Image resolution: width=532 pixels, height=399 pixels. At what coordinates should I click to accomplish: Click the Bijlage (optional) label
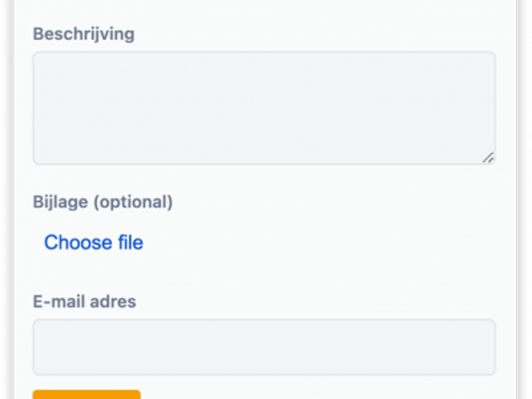pyautogui.click(x=103, y=202)
